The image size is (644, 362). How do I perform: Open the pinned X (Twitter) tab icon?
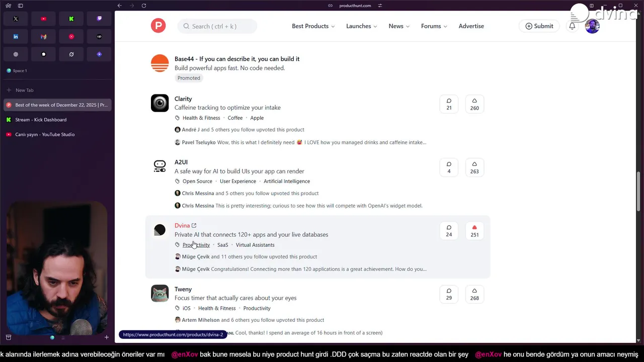click(16, 19)
